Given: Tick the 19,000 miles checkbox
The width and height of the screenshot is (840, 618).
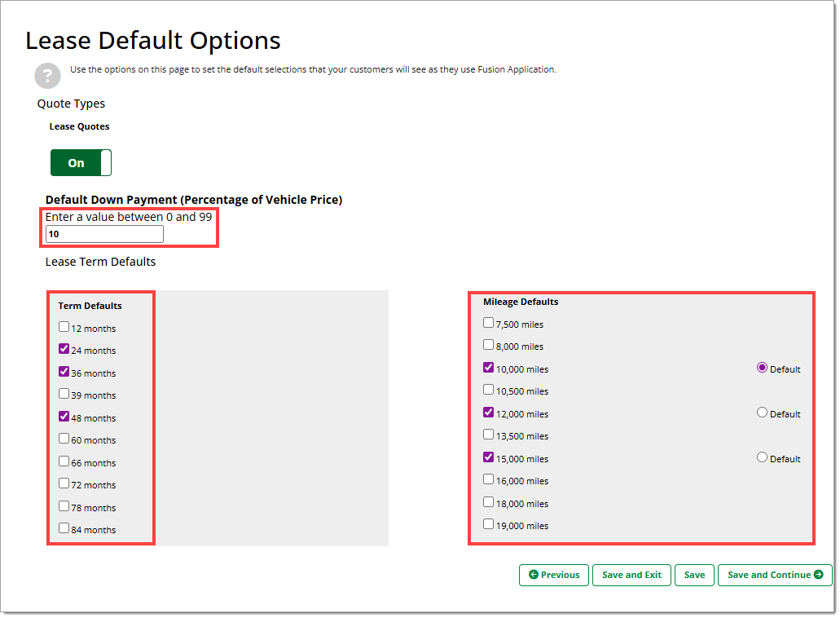Looking at the screenshot, I should pyautogui.click(x=489, y=525).
